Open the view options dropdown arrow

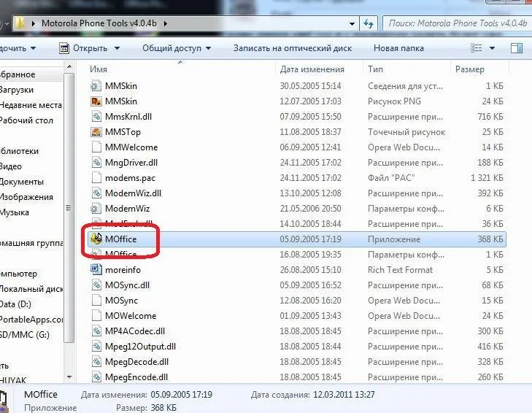pos(492,49)
